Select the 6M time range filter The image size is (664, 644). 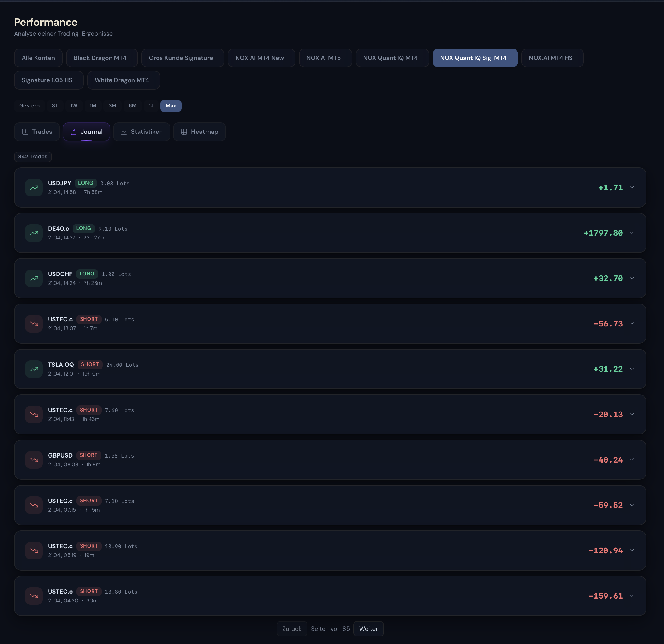tap(132, 106)
